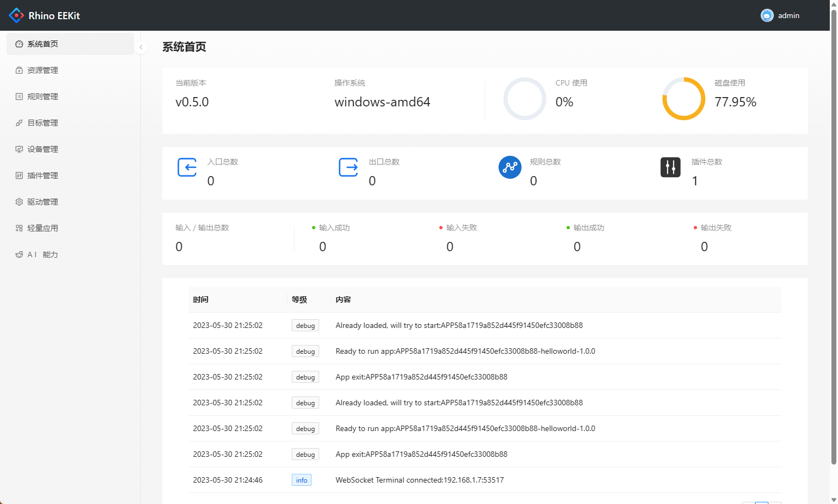Click the 轻量应用 sidebar icon
The height and width of the screenshot is (504, 838).
[19, 228]
